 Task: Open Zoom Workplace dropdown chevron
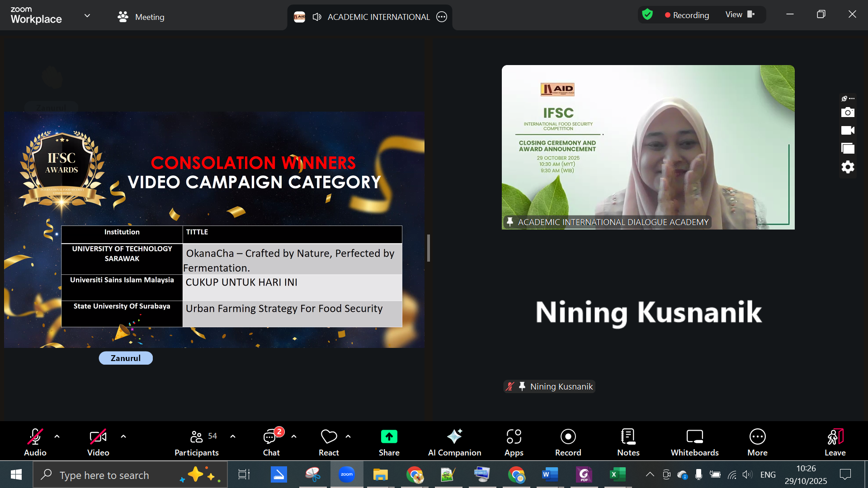(x=87, y=16)
